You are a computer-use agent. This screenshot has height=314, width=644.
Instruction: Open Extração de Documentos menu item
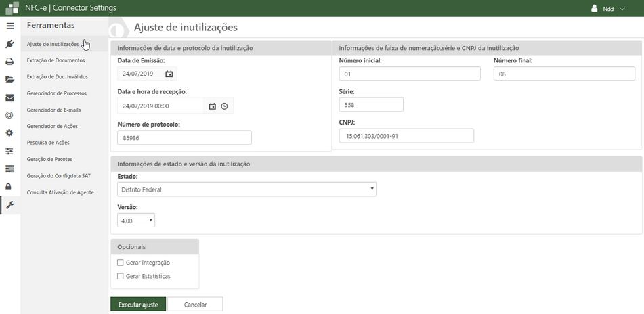pyautogui.click(x=56, y=60)
